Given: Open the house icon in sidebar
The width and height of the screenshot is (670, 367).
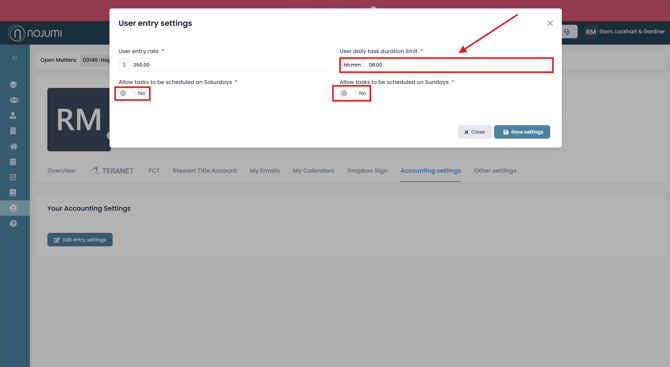Looking at the screenshot, I should (13, 146).
